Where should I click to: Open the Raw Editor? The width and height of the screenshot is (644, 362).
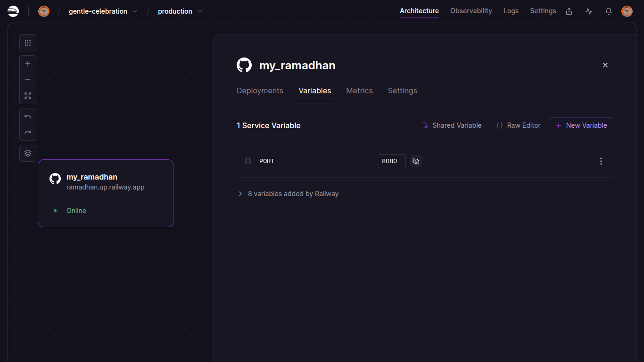click(x=518, y=125)
